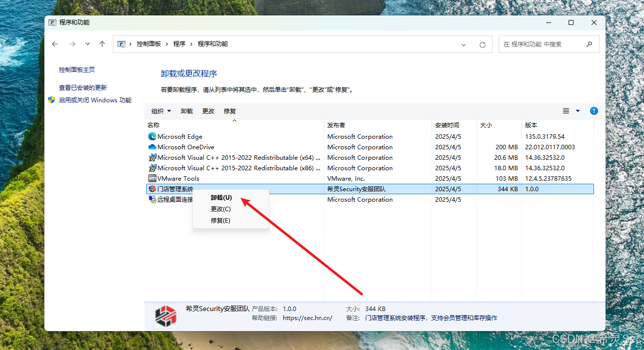Click the search magnifier icon

pyautogui.click(x=589, y=44)
